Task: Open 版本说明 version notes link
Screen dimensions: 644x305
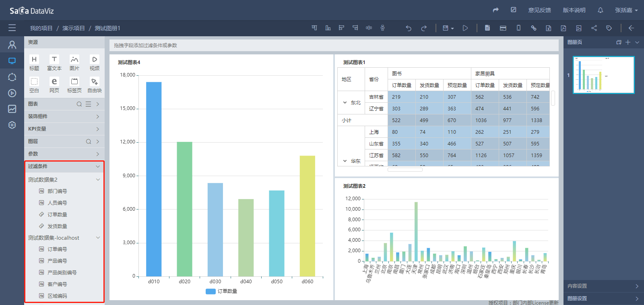Action: 574,10
